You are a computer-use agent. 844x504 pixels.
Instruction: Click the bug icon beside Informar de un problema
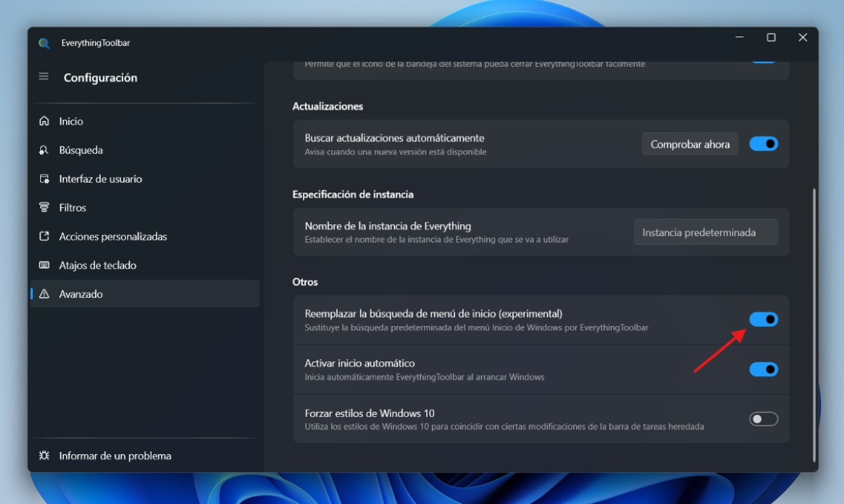pos(44,456)
